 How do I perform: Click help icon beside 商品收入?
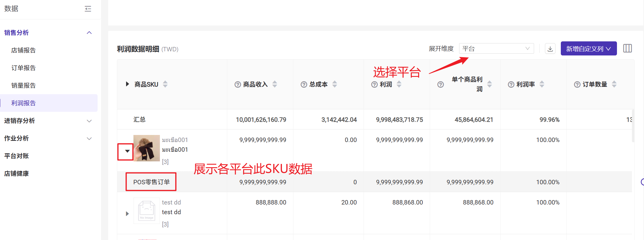237,84
